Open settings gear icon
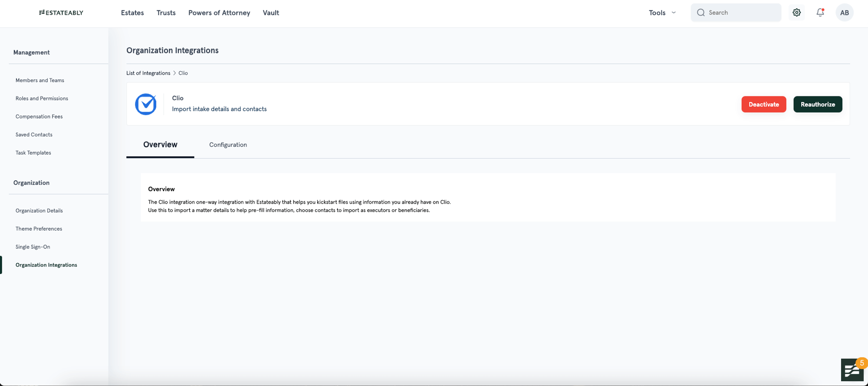Image resolution: width=868 pixels, height=386 pixels. click(796, 13)
